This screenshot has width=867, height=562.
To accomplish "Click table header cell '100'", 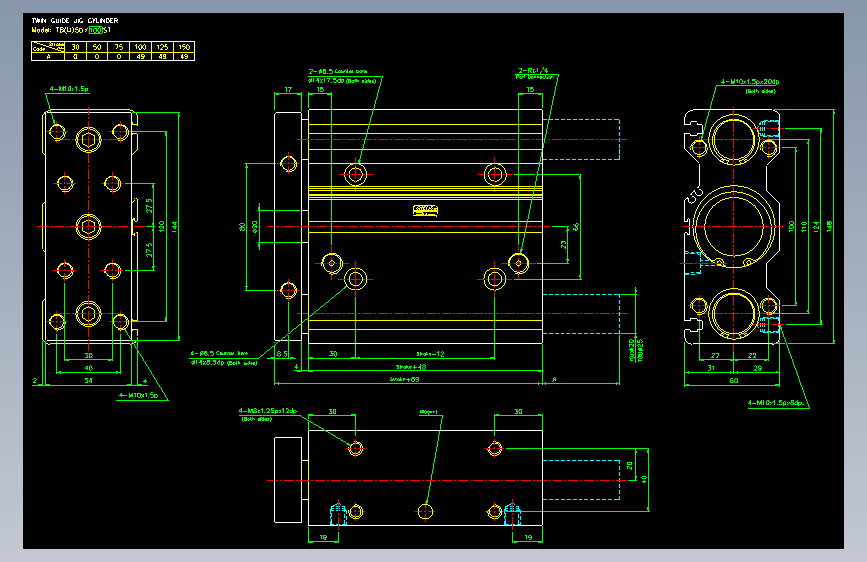I will [140, 47].
